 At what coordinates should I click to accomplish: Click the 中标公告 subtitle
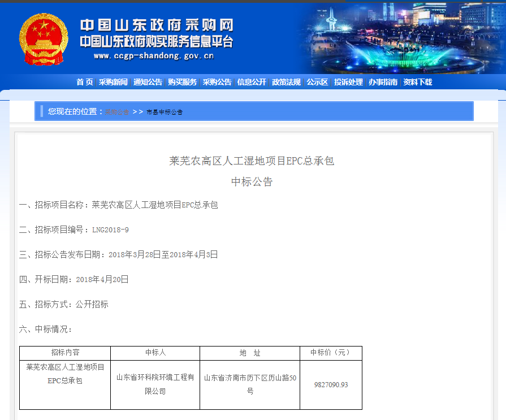point(252,181)
